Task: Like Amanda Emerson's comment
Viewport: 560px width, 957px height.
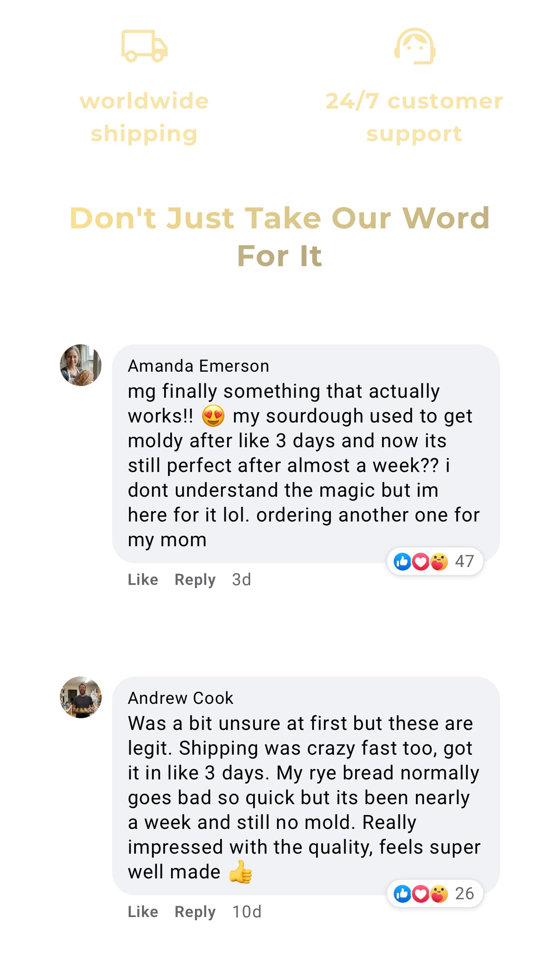Action: 143,580
